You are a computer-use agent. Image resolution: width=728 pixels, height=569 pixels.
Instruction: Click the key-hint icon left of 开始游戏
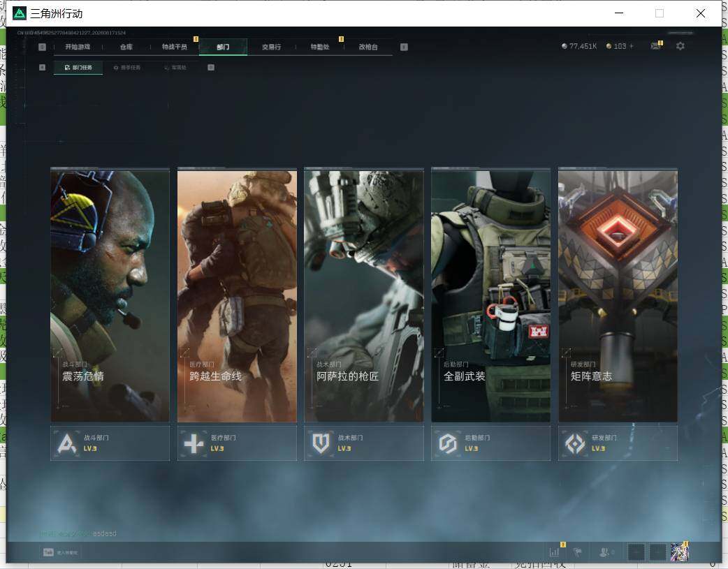click(42, 47)
